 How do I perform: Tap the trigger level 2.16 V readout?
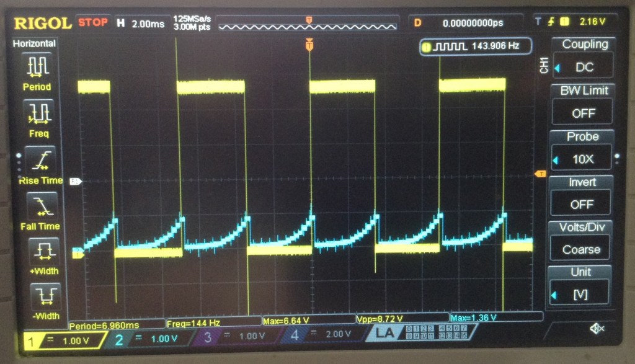click(592, 22)
